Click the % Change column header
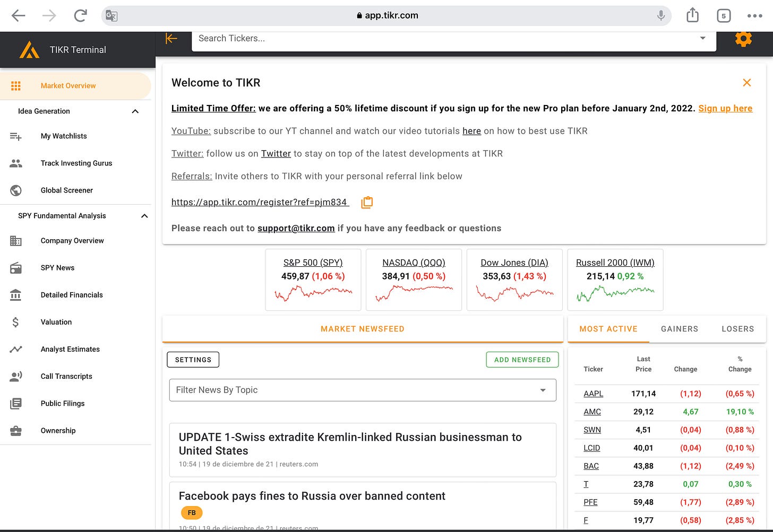 pos(740,364)
